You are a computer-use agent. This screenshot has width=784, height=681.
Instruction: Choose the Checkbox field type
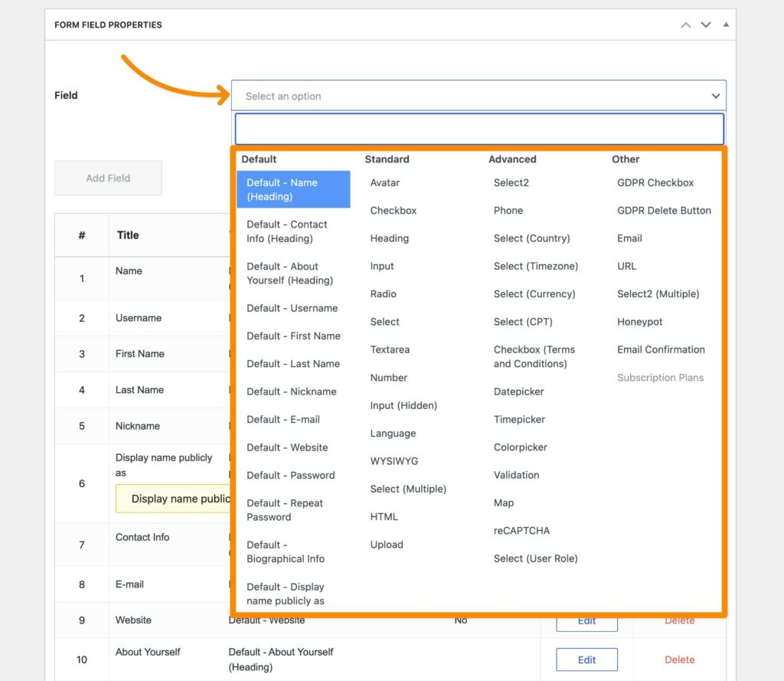(x=393, y=211)
